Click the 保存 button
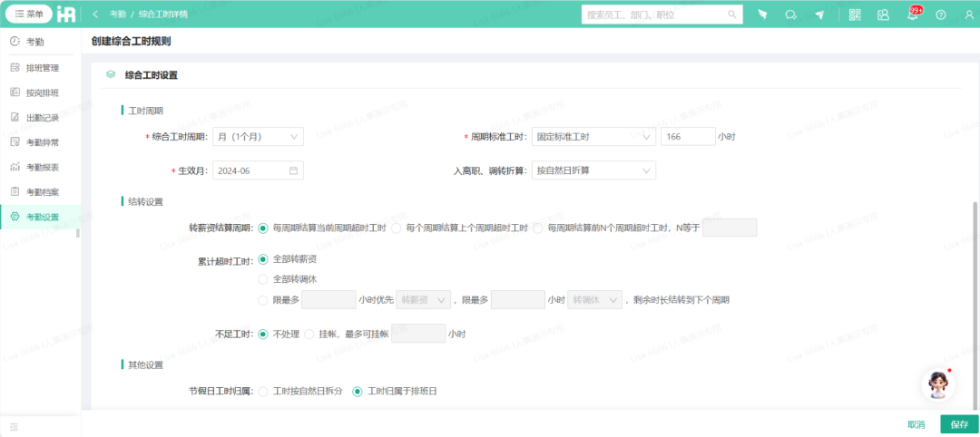 (x=959, y=424)
